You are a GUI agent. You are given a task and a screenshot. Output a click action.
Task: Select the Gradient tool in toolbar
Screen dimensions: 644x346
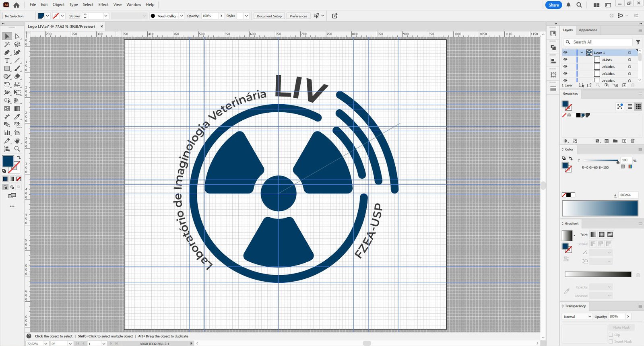pyautogui.click(x=17, y=109)
